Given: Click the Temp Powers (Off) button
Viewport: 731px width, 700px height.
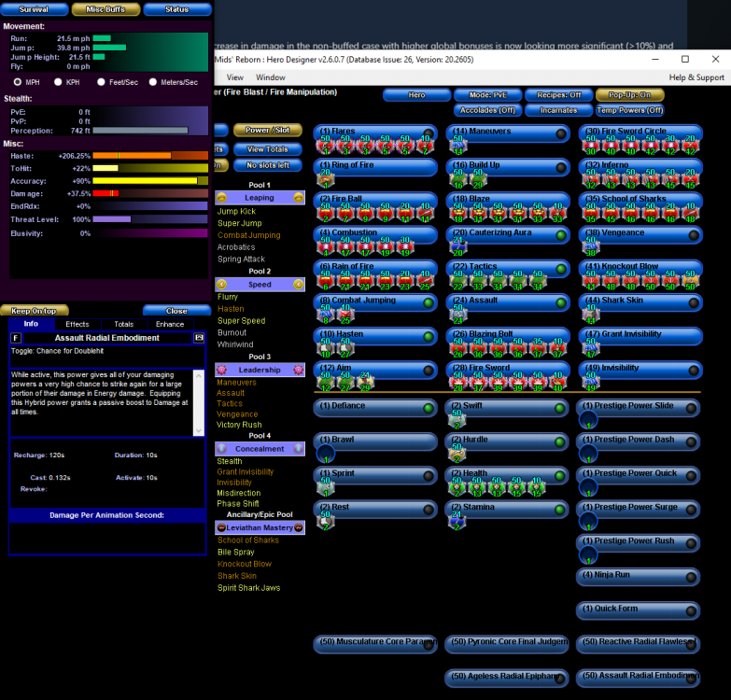Looking at the screenshot, I should [630, 110].
